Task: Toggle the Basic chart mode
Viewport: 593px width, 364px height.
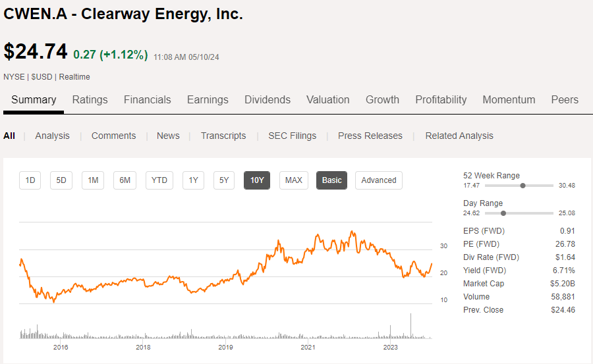Action: pos(331,180)
